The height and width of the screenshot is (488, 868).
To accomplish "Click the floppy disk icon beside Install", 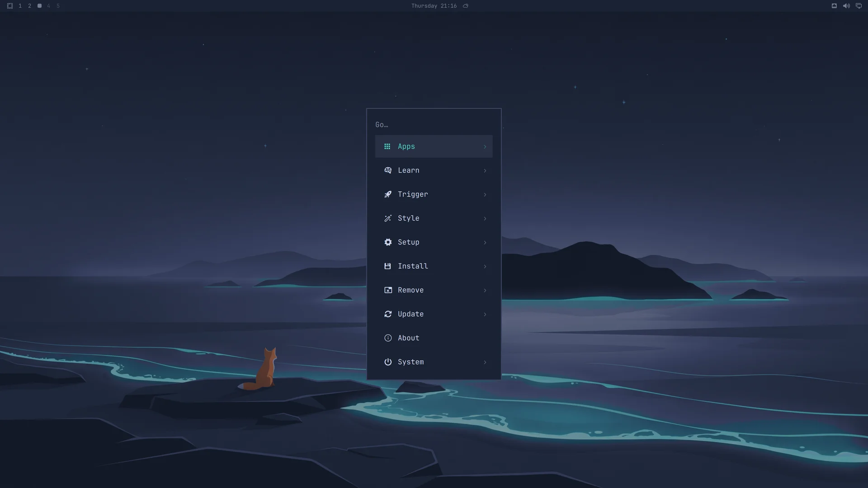I will pyautogui.click(x=387, y=266).
